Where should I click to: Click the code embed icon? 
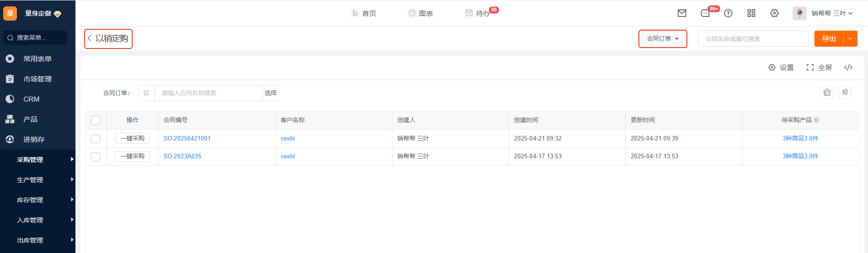[848, 67]
